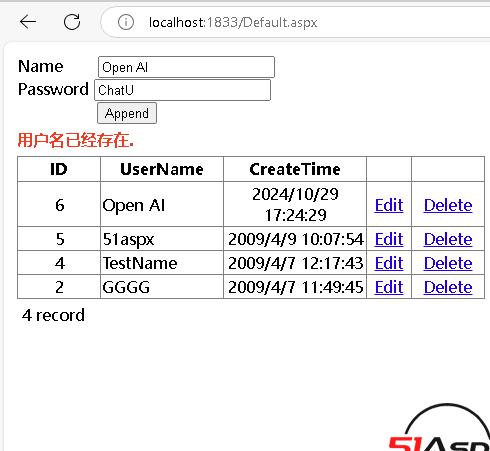Edit the TestName record
The image size is (490, 451).
389,263
